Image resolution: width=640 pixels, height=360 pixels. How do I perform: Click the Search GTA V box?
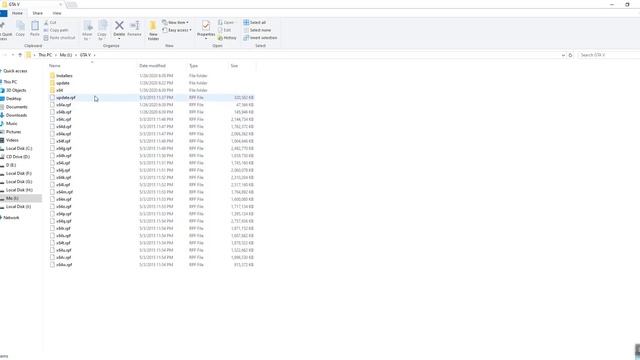click(608, 55)
